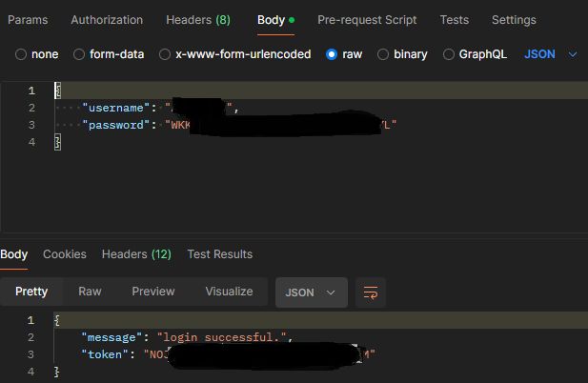Select the none body type radio
The image size is (588, 383).
21,54
